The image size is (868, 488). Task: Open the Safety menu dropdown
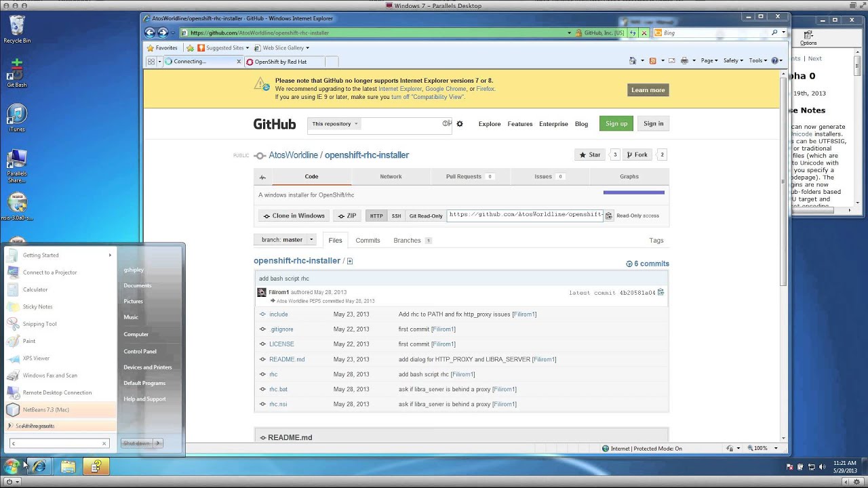pos(733,60)
